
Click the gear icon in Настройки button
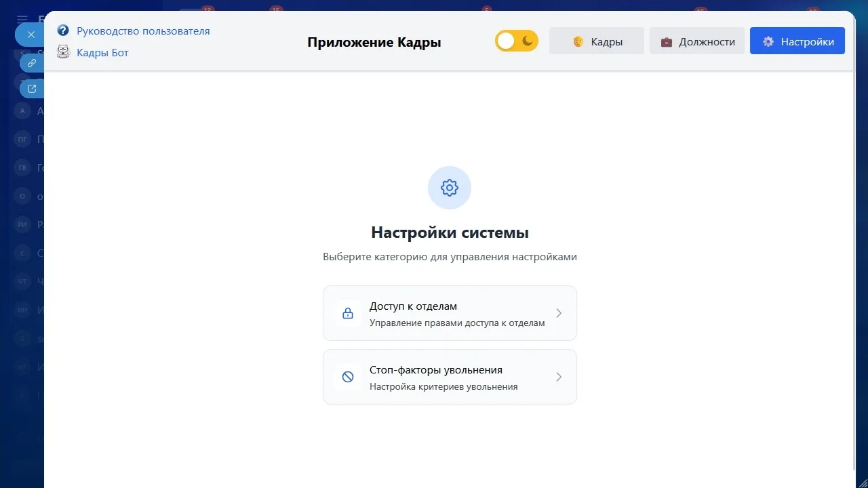click(768, 41)
